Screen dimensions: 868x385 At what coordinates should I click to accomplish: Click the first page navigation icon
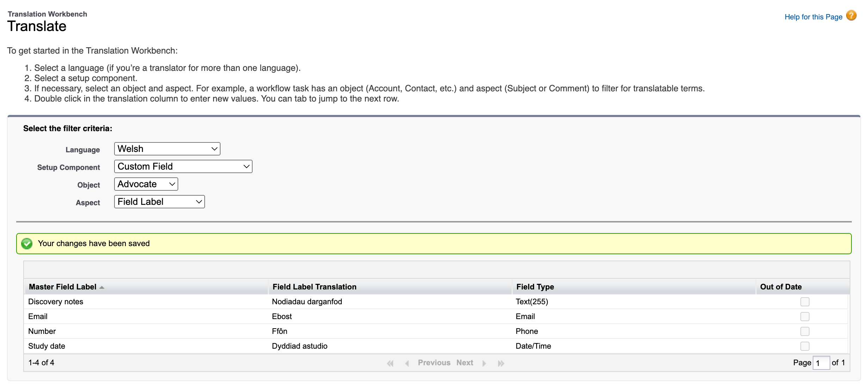(x=390, y=363)
